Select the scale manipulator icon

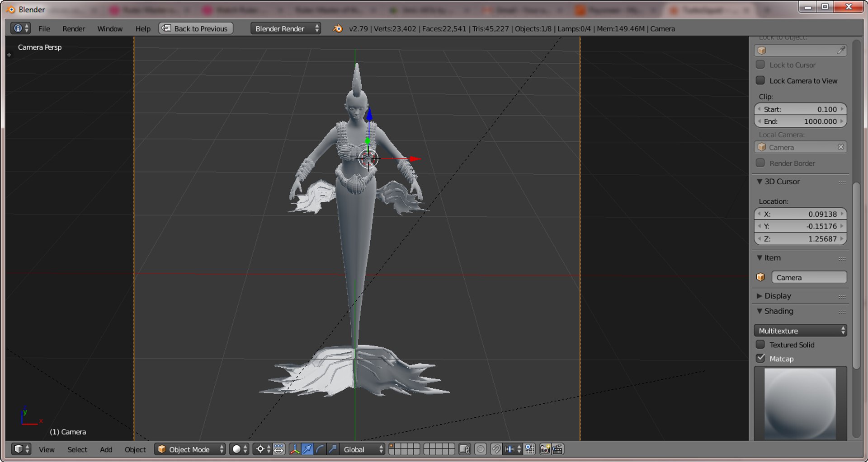[333, 449]
